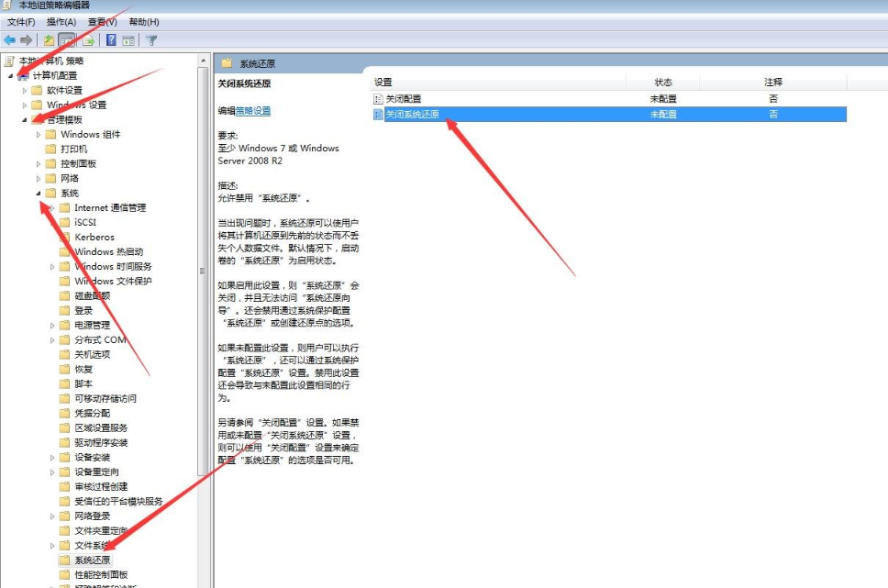Collapse the 计算机配置 tree node
The image size is (888, 588).
coord(11,75)
